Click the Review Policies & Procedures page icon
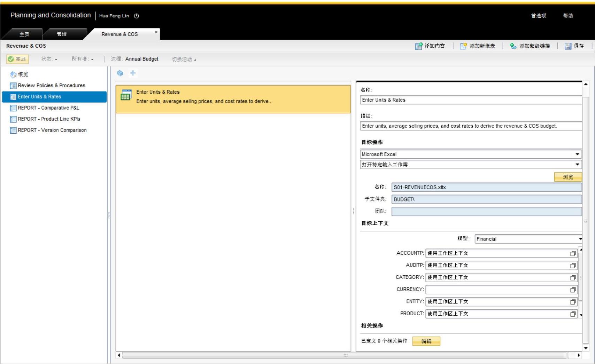This screenshot has height=364, width=595. tap(13, 86)
